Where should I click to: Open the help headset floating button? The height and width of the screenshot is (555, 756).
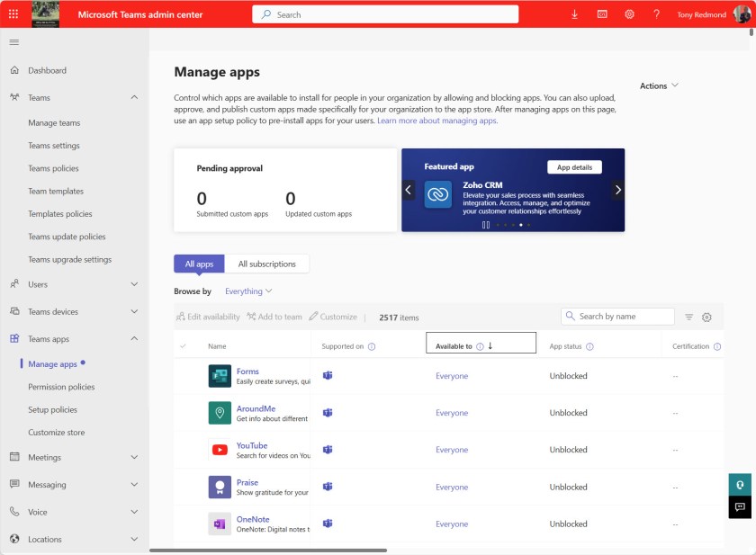740,485
